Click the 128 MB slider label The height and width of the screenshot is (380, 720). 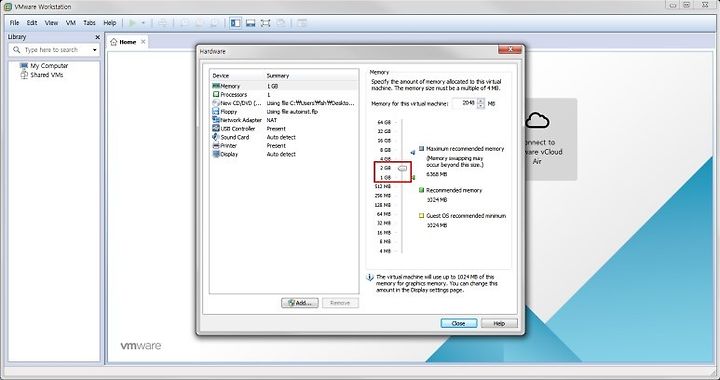tap(382, 205)
